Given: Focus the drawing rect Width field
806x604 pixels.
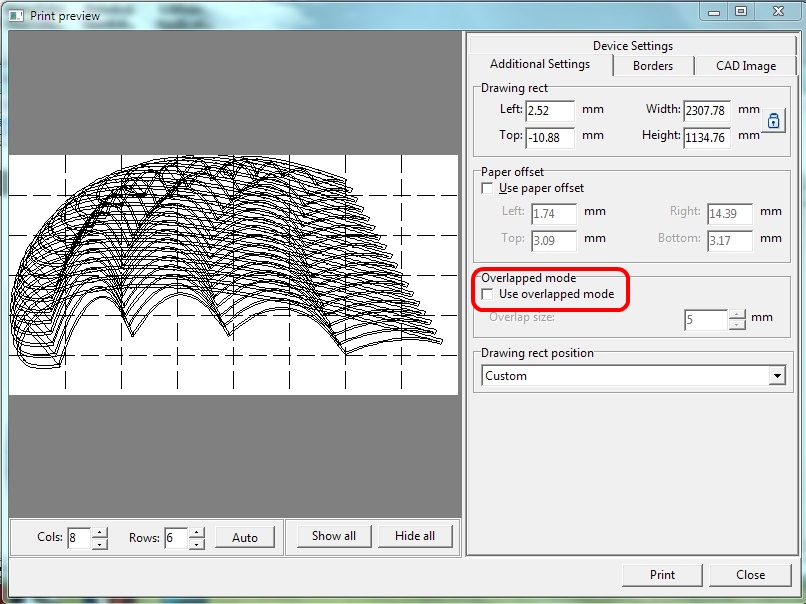Looking at the screenshot, I should 706,111.
